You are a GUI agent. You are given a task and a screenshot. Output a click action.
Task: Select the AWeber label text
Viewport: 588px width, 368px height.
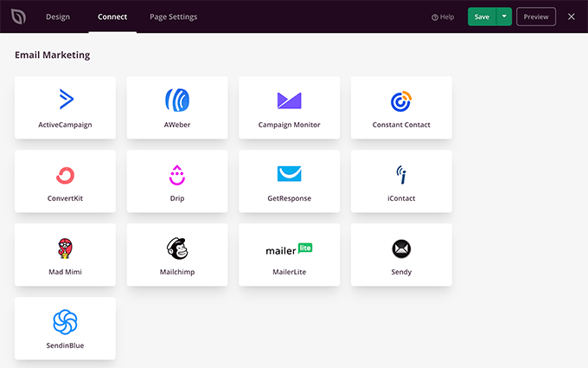(177, 125)
